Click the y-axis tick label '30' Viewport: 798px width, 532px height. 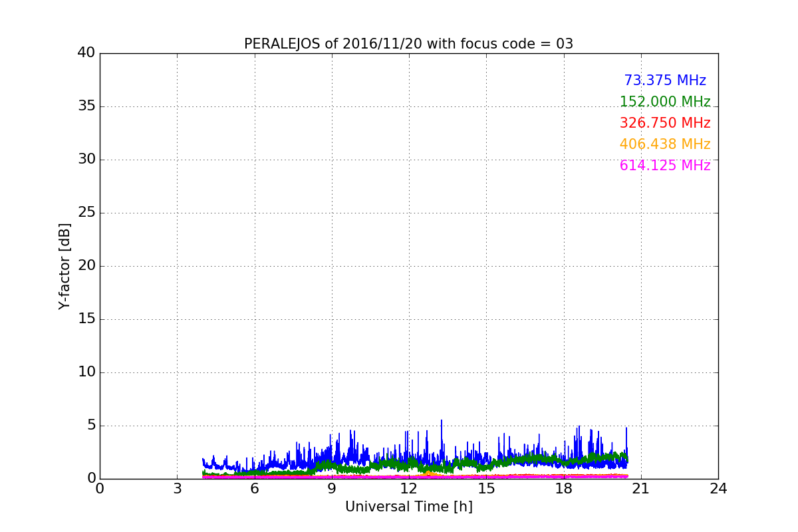pyautogui.click(x=86, y=159)
